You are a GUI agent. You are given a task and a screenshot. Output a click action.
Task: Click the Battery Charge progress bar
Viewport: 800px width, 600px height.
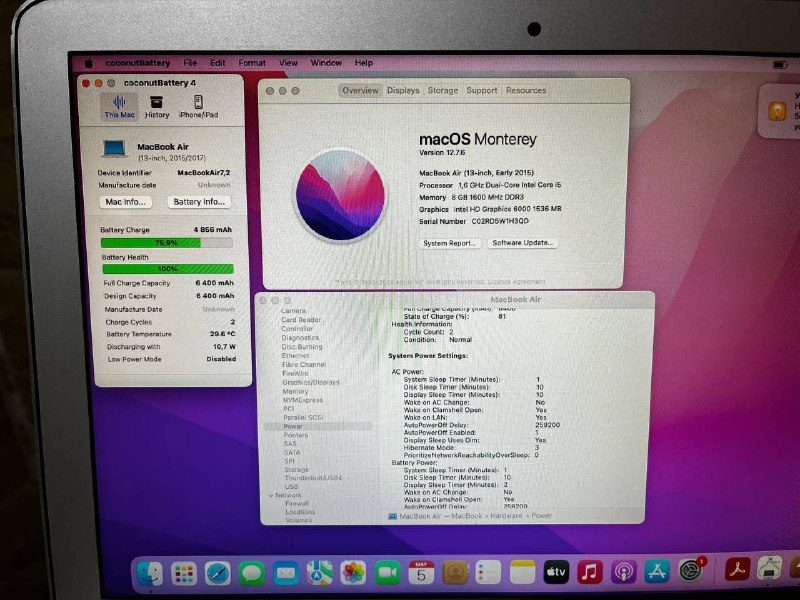(165, 240)
